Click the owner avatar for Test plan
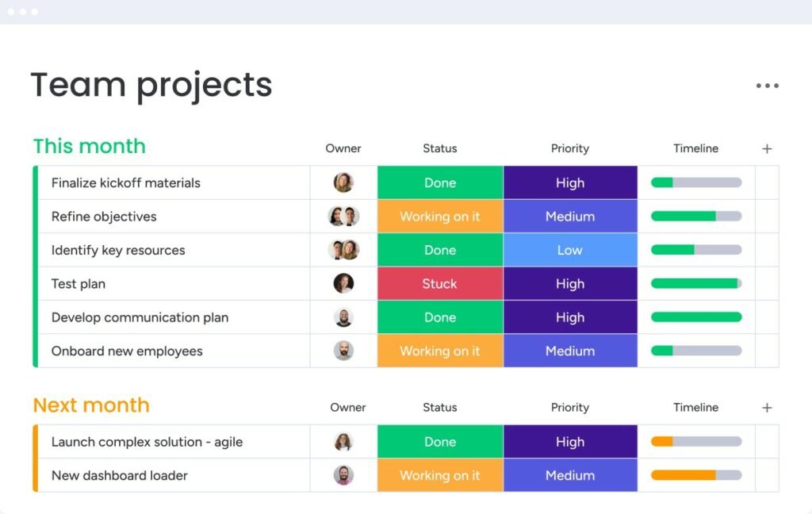812x514 pixels. tap(343, 283)
